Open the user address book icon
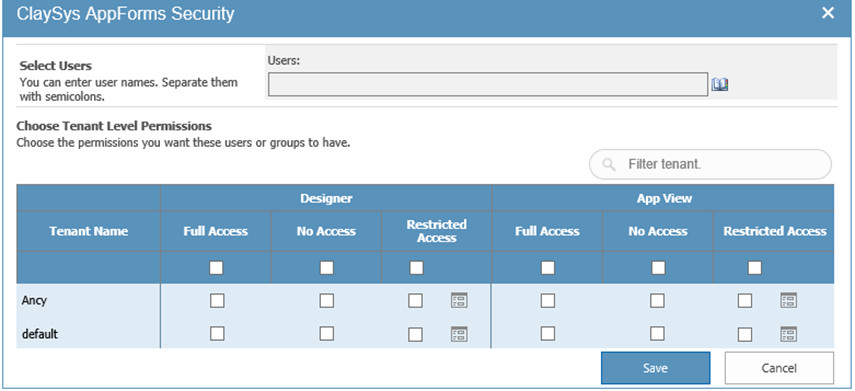855x391 pixels. click(x=720, y=85)
